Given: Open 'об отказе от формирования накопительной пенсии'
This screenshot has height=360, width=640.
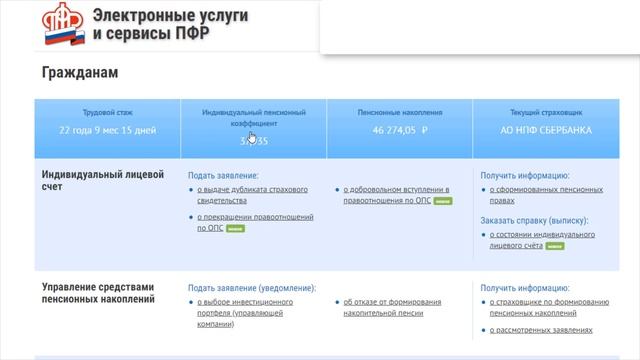Looking at the screenshot, I should (x=392, y=307).
